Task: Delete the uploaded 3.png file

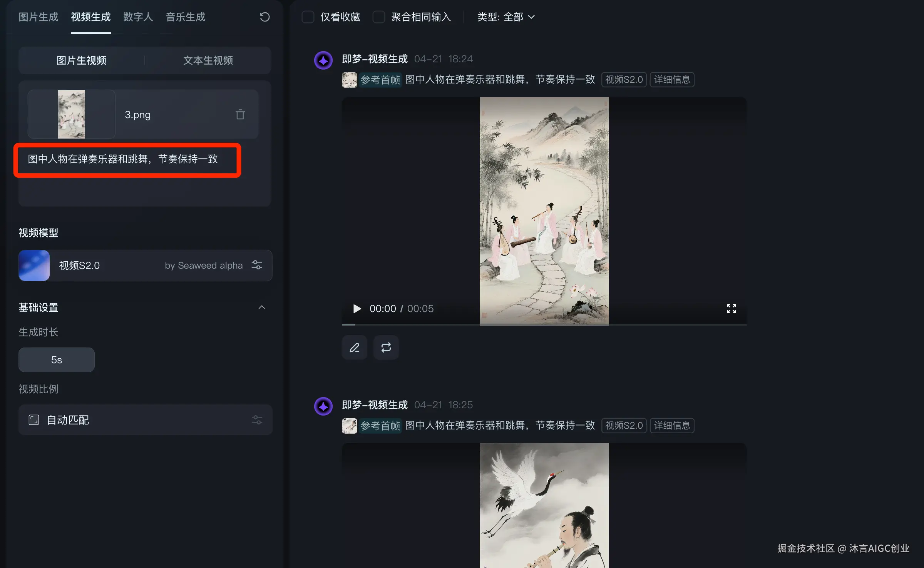Action: [x=240, y=114]
